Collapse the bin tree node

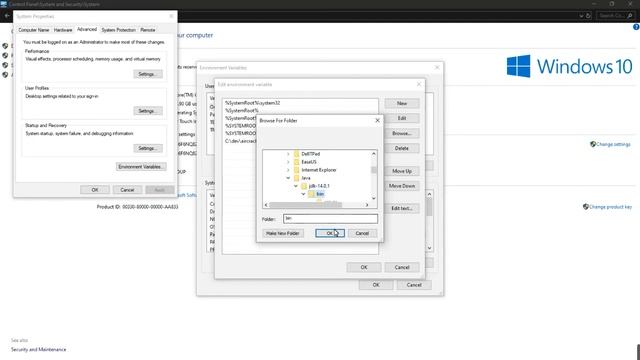click(x=303, y=194)
